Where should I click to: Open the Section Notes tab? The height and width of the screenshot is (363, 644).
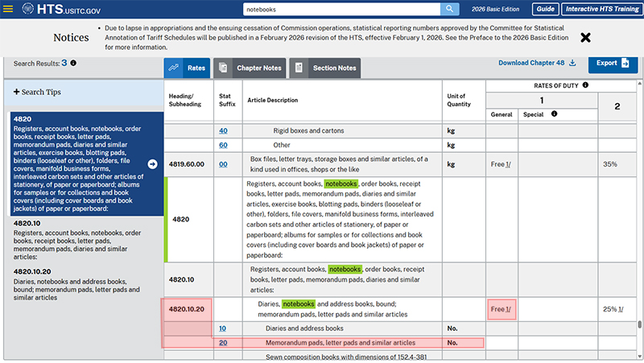point(324,68)
